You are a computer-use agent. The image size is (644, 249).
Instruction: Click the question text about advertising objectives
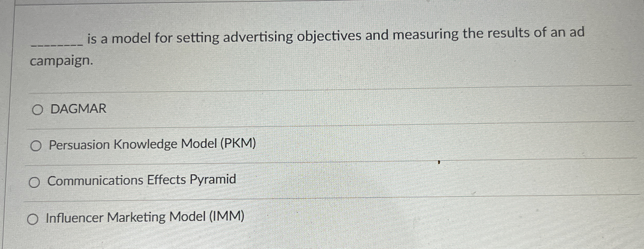(312, 37)
